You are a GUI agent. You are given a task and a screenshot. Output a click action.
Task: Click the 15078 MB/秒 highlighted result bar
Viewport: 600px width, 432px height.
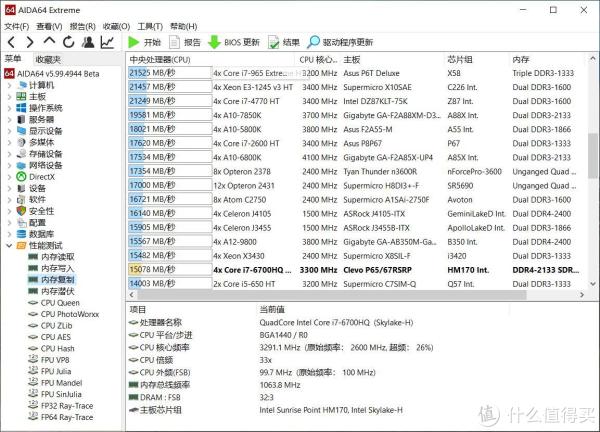170,270
